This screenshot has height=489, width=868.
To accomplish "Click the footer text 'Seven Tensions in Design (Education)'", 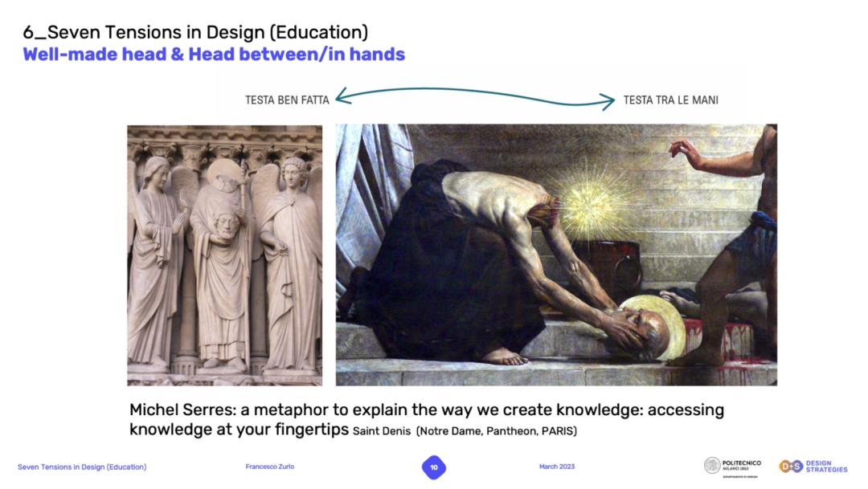I will point(82,467).
